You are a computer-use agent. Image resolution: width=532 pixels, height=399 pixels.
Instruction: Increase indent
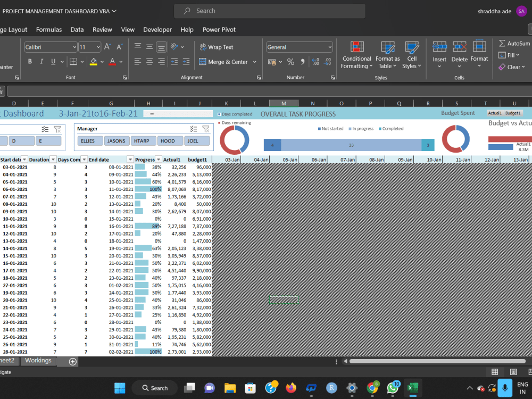tap(186, 61)
